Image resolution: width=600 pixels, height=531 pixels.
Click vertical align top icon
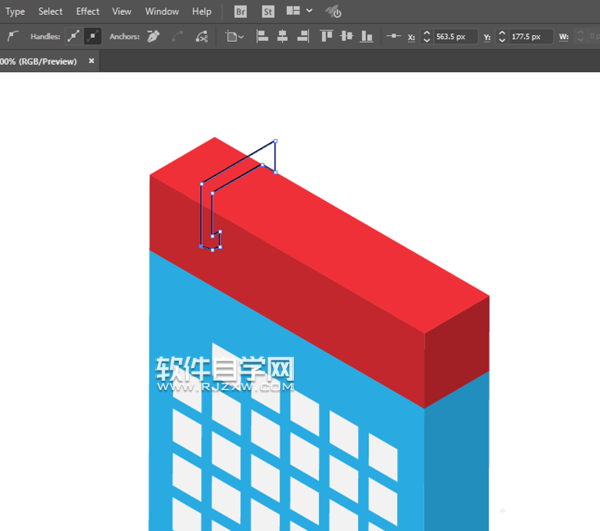coord(327,36)
